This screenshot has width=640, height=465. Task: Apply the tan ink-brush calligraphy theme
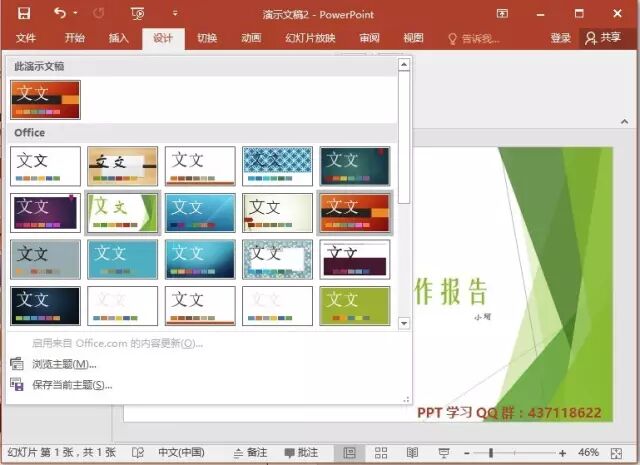[122, 166]
